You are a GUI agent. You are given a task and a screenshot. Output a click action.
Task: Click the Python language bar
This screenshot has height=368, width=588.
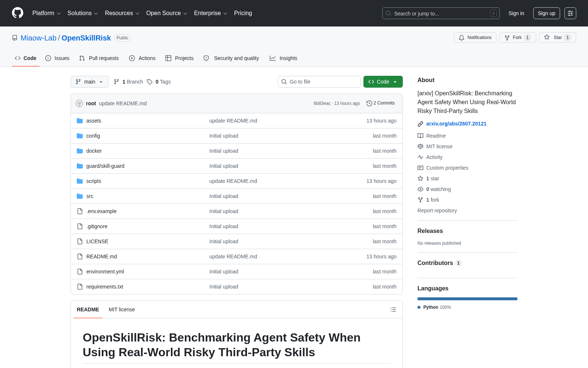(x=467, y=299)
